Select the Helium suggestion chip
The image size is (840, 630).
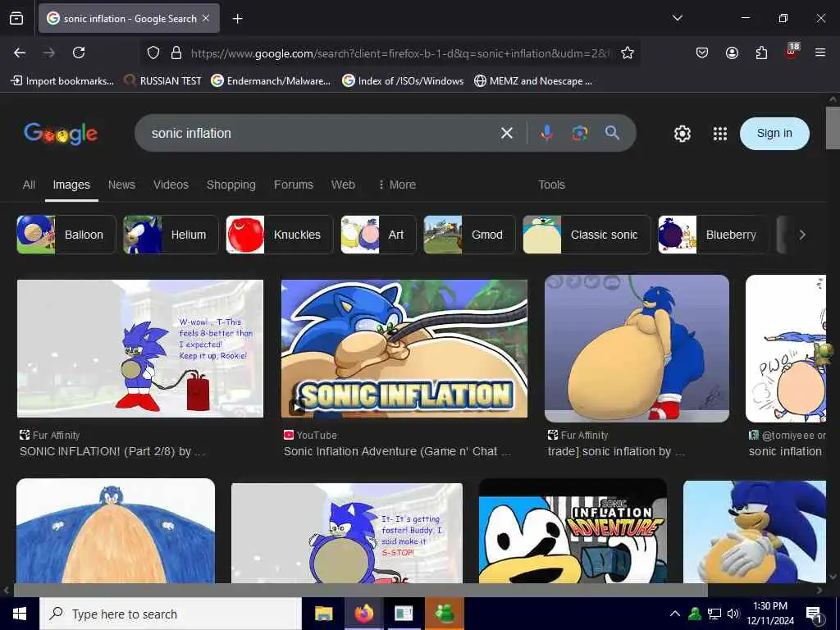coord(171,235)
